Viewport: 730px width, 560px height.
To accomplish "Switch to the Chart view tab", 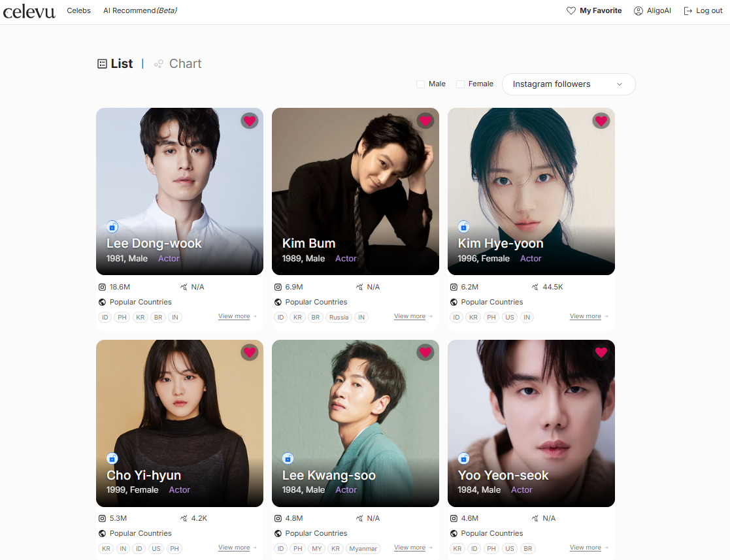I will click(x=178, y=64).
